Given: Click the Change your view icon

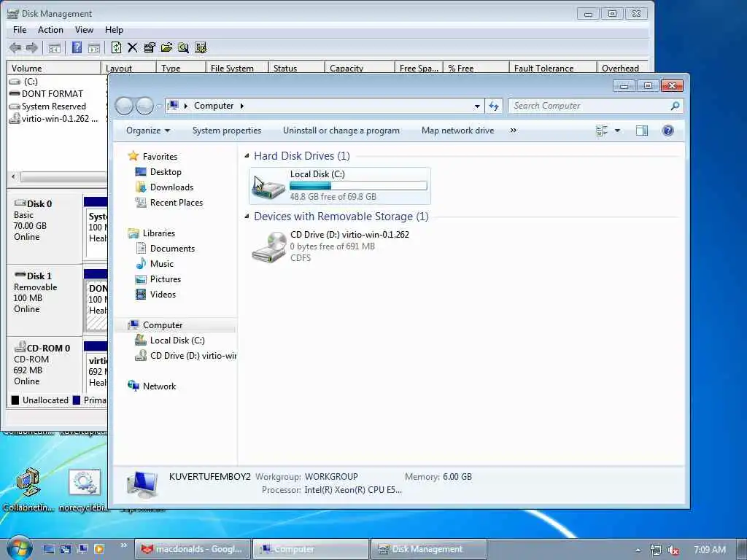Looking at the screenshot, I should point(602,131).
